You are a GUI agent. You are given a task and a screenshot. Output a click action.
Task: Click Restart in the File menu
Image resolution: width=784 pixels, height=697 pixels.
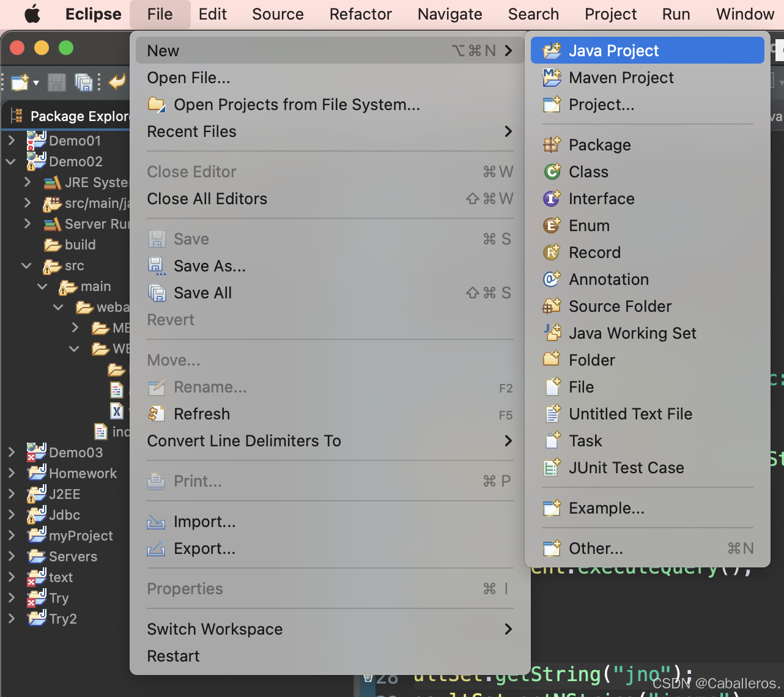(x=173, y=655)
